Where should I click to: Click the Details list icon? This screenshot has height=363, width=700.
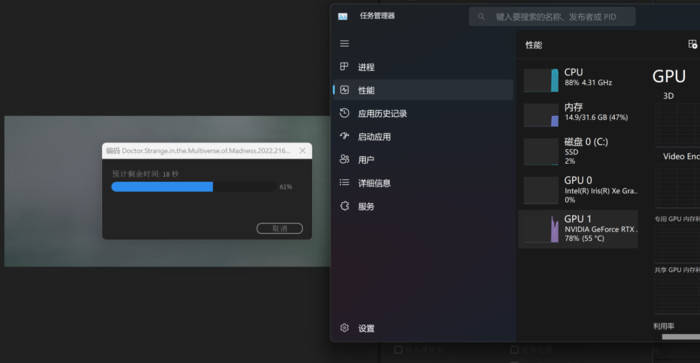point(344,182)
